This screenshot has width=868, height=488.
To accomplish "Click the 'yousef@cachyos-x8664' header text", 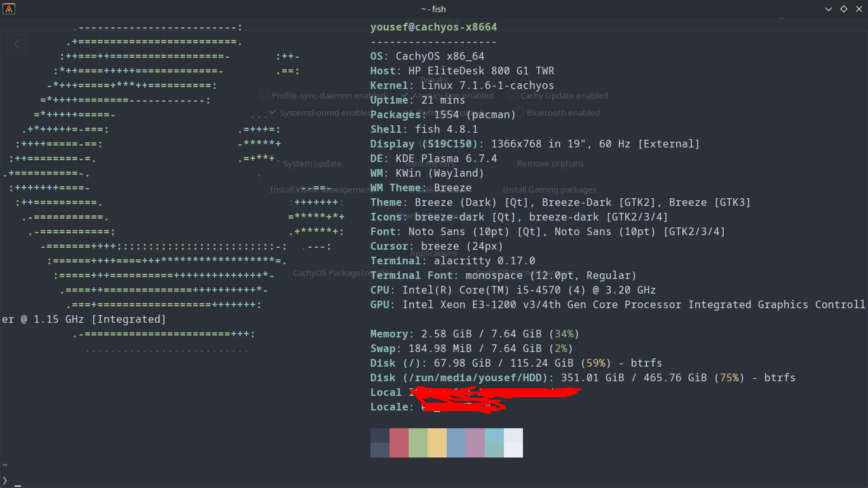I will coord(433,27).
